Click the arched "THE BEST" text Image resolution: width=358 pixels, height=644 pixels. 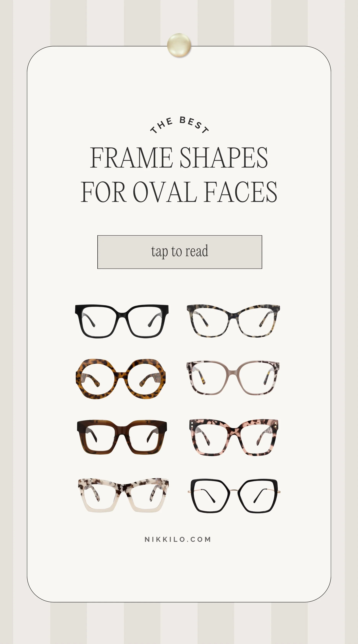pos(179,125)
